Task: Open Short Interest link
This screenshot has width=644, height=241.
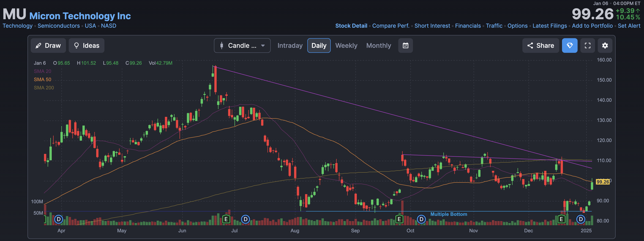Action: pos(432,26)
